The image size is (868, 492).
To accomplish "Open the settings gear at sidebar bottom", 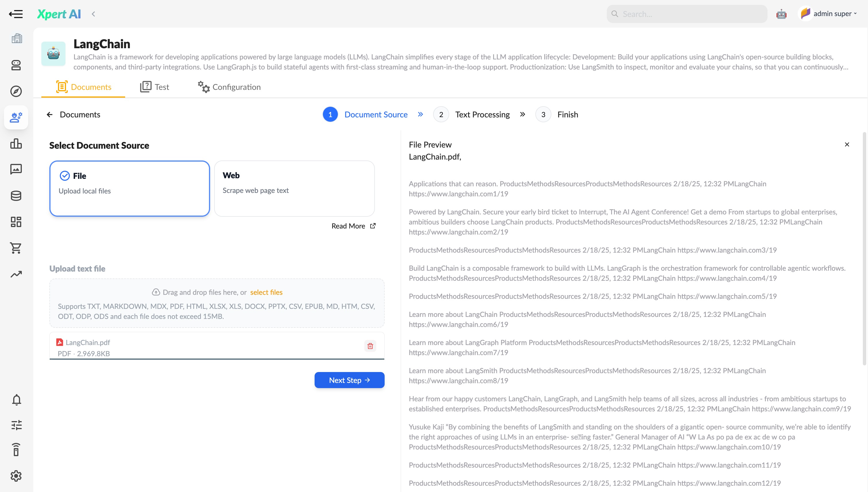I will click(x=16, y=476).
